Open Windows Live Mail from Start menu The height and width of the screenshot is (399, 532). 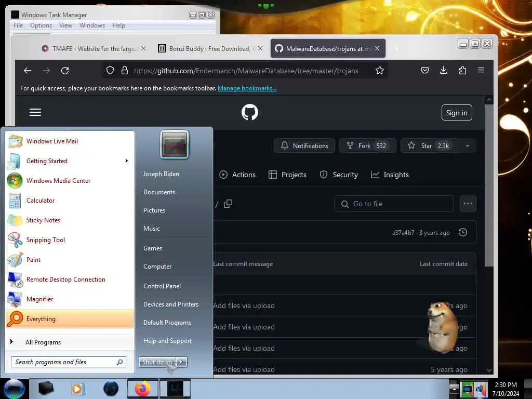[70, 141]
